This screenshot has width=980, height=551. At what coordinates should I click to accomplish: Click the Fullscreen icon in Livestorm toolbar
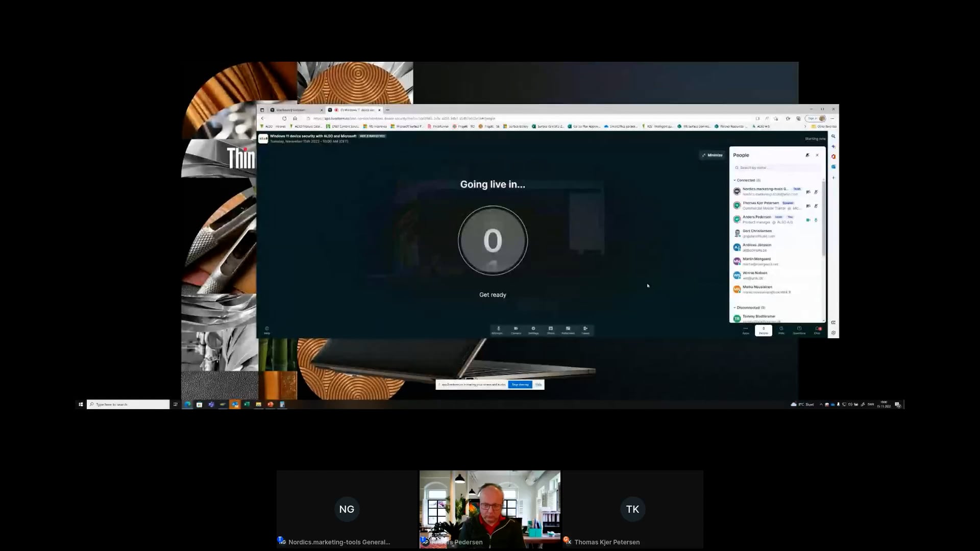point(568,330)
